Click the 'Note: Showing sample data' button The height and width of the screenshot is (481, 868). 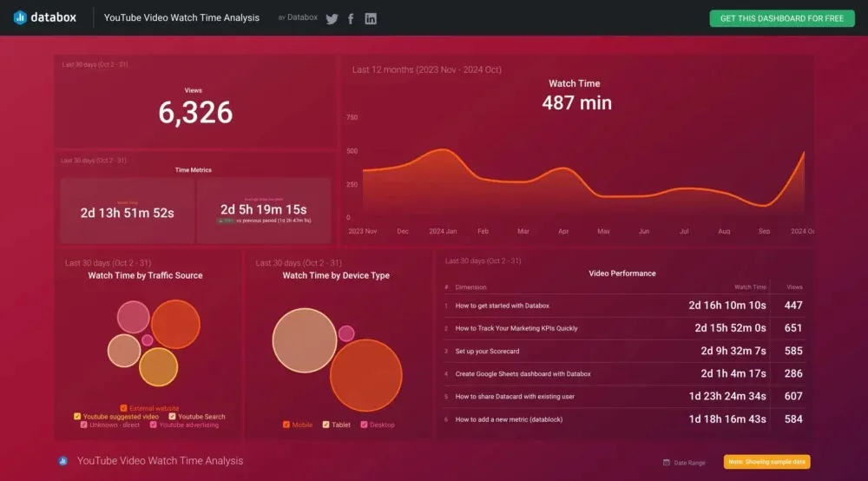tap(766, 462)
